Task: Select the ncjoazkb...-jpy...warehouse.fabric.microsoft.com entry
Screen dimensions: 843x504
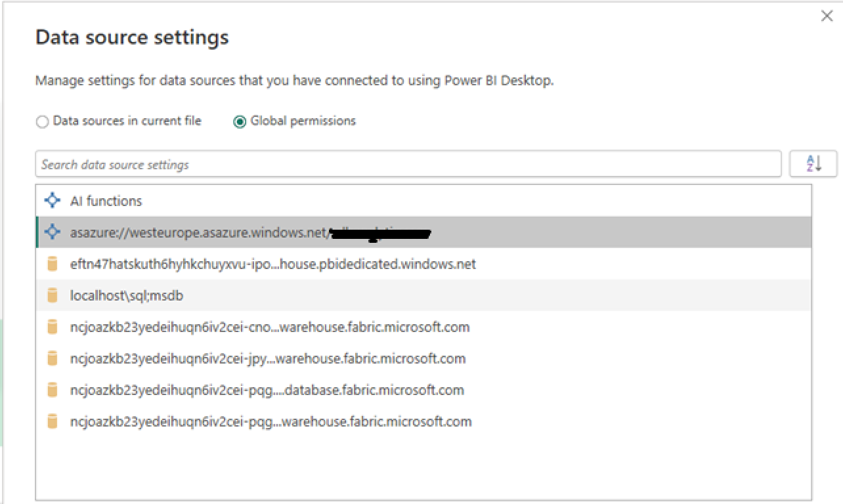Action: [x=423, y=358]
